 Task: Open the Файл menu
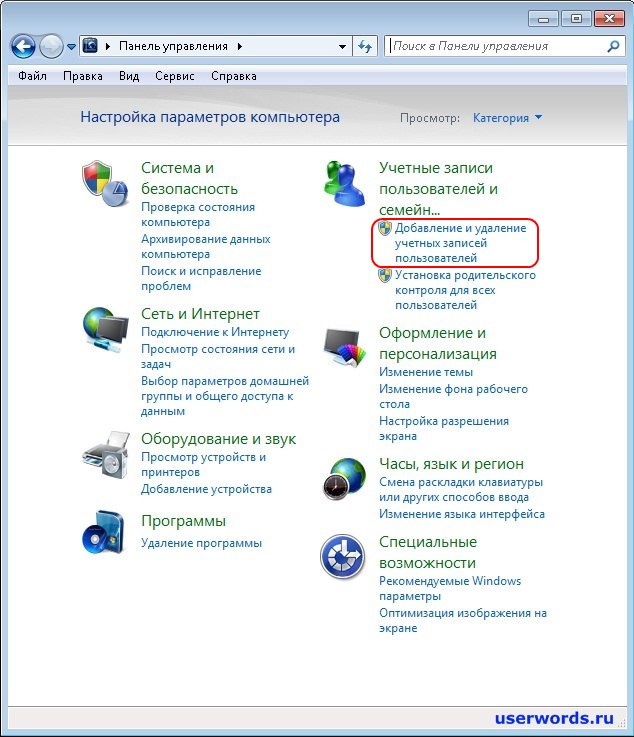tap(34, 76)
